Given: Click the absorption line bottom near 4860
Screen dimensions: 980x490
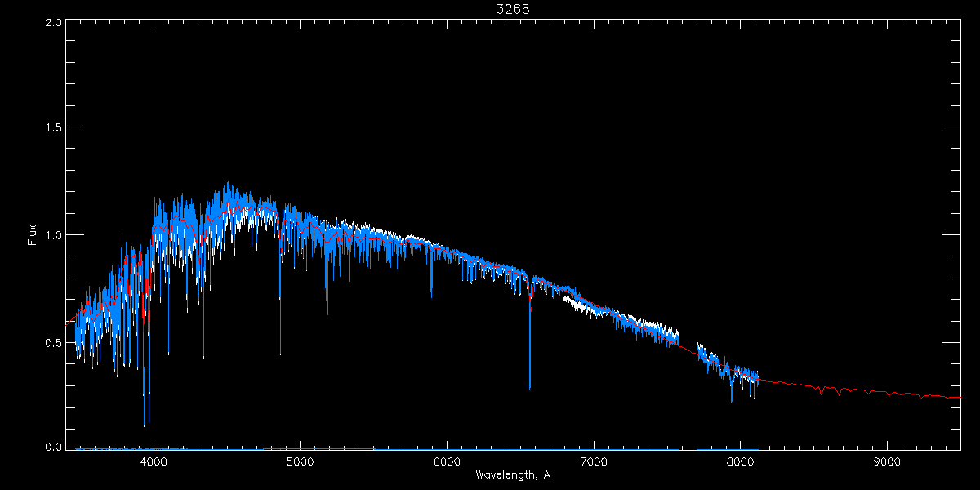Looking at the screenshot, I should [280, 353].
